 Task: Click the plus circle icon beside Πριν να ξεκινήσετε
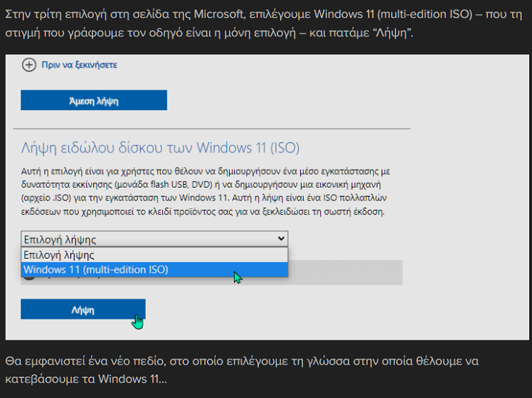29,65
